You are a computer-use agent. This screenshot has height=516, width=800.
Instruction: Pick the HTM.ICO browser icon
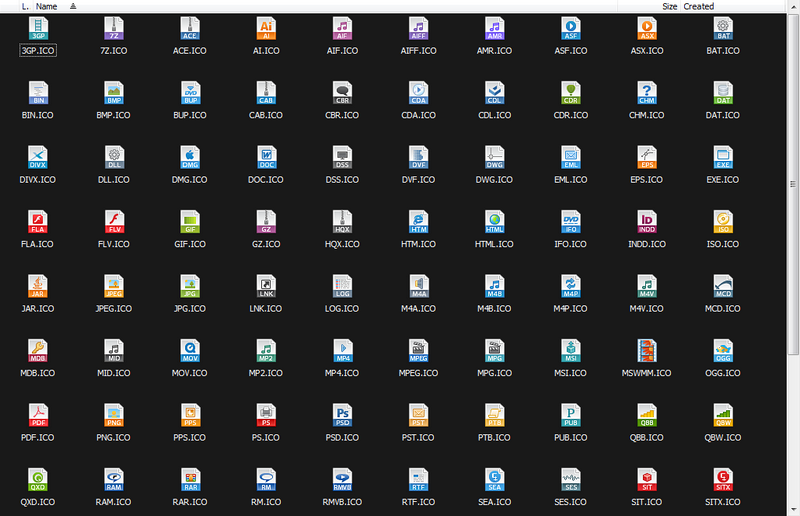(x=418, y=222)
